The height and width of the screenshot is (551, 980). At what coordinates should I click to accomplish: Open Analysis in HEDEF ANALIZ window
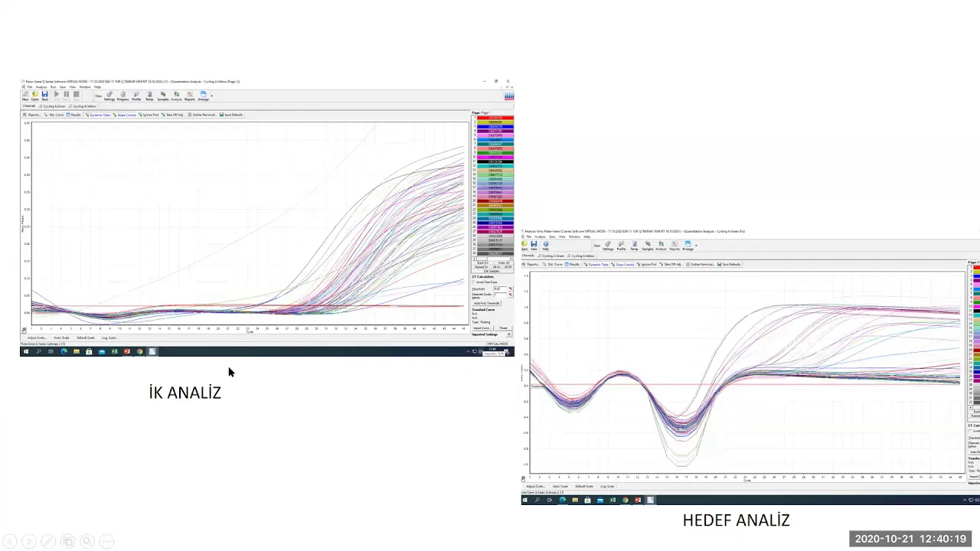661,246
